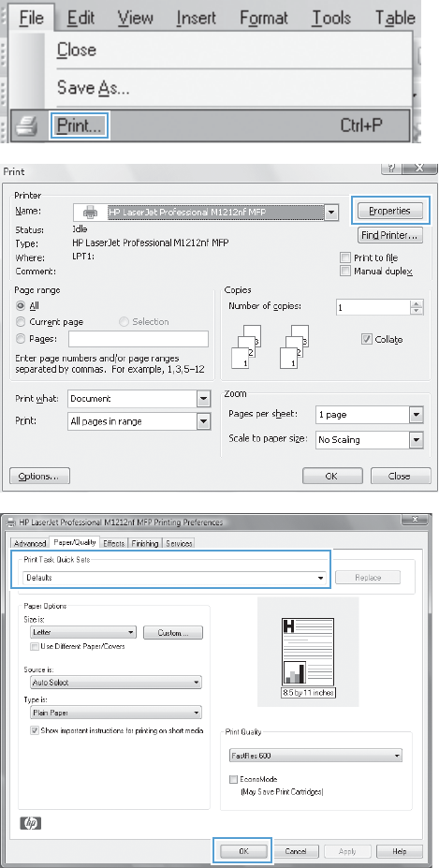Image resolution: width=439 pixels, height=868 pixels.
Task: Select the Current page radio button
Action: click(x=21, y=321)
